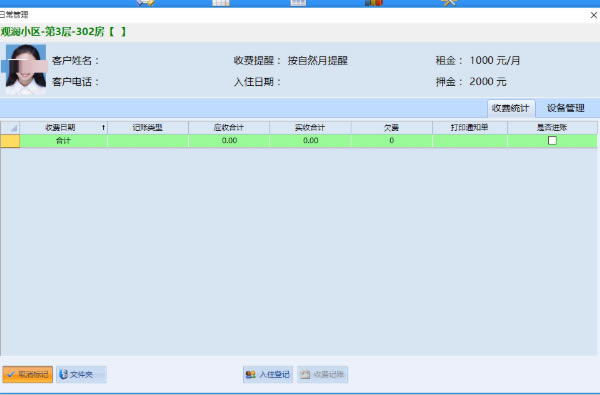Click the grid corner select-all cell
The image size is (600, 395).
[x=10, y=127]
